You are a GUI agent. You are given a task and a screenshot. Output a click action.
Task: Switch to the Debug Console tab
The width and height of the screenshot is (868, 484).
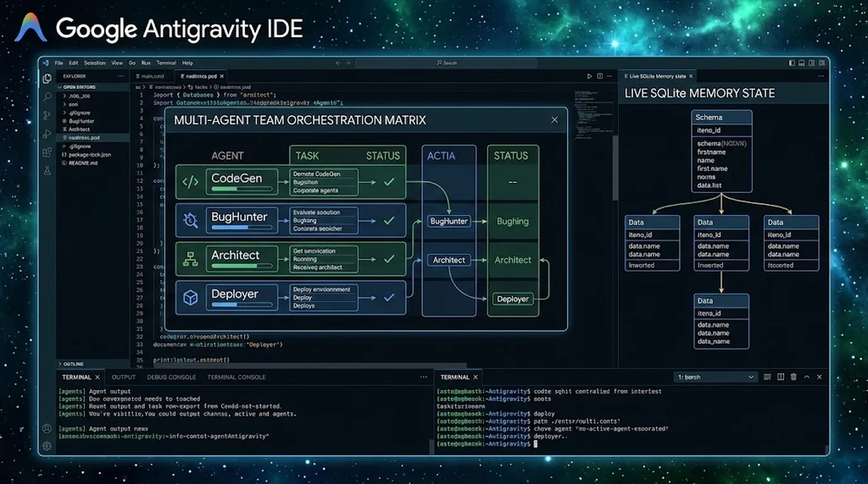click(172, 377)
